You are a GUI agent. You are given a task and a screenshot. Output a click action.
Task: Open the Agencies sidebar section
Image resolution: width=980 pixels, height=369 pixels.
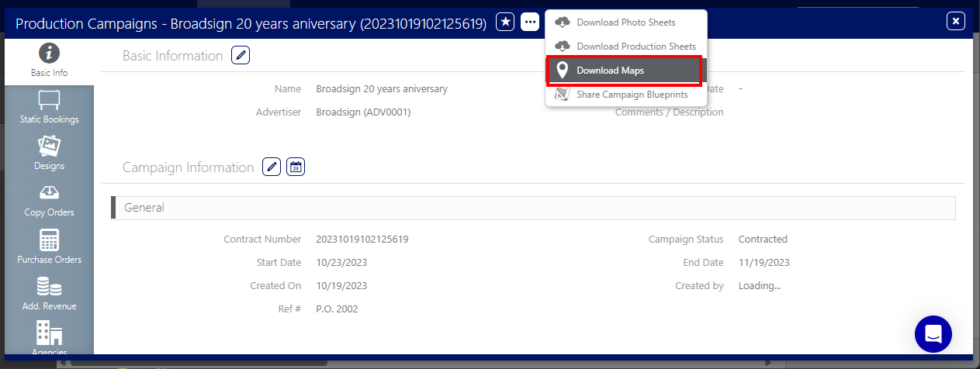49,338
